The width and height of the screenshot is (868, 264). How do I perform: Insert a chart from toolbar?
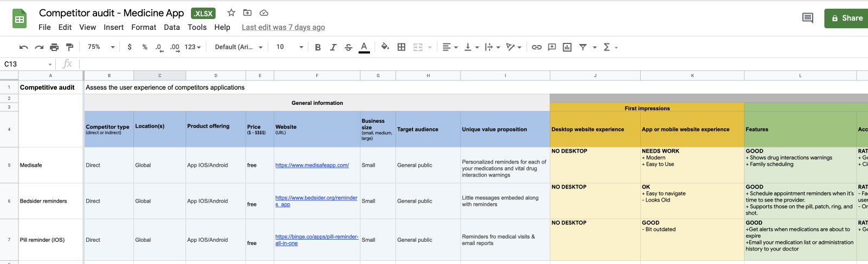click(x=567, y=47)
